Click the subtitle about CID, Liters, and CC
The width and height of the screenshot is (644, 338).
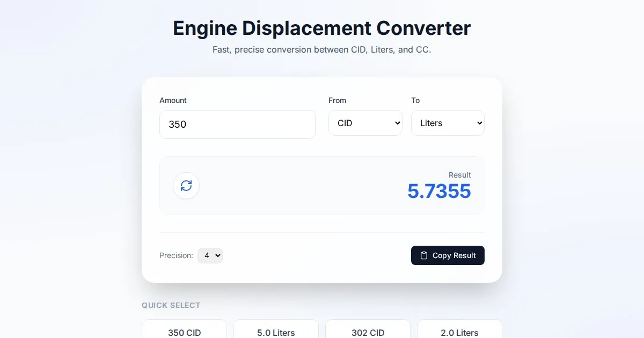click(x=321, y=49)
